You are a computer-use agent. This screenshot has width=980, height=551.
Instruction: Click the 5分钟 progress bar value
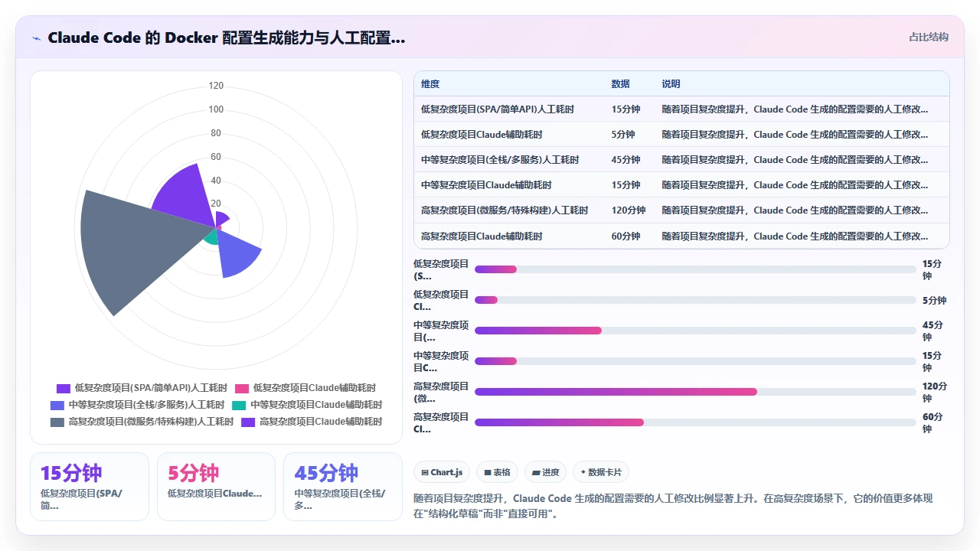(x=934, y=300)
